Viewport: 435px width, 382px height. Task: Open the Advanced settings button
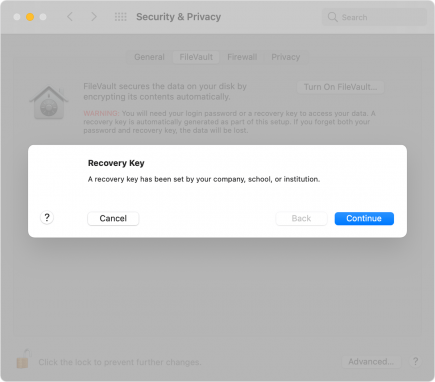[x=371, y=362]
